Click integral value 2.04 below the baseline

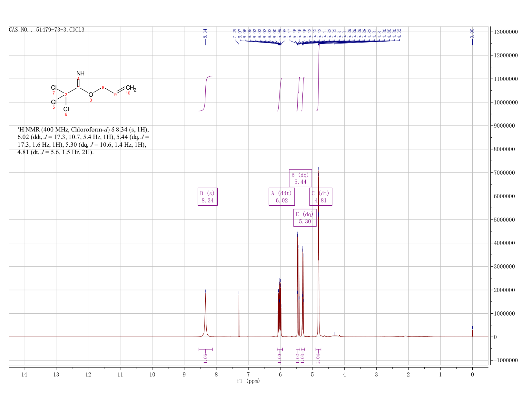318,358
